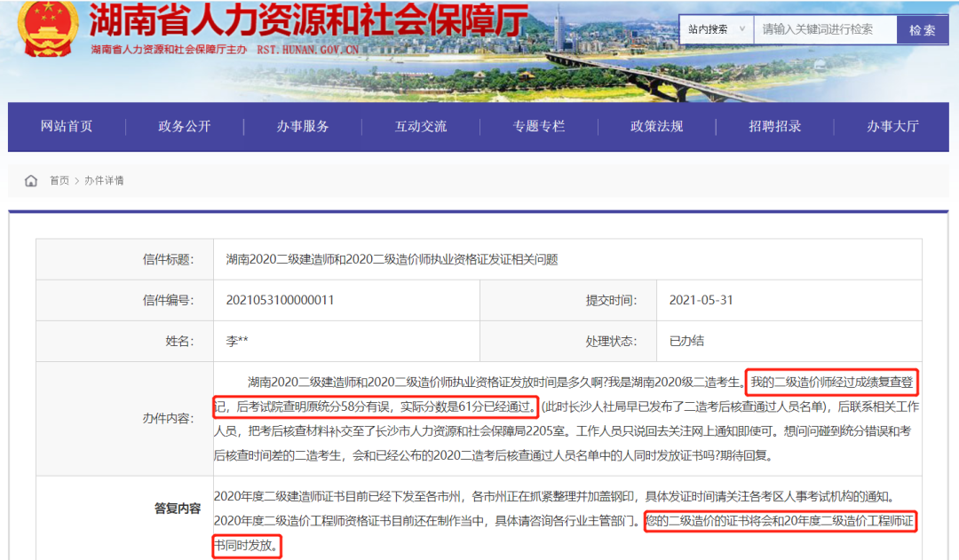The width and height of the screenshot is (959, 560).
Task: Click the home icon in breadcrumb
Action: (x=31, y=181)
